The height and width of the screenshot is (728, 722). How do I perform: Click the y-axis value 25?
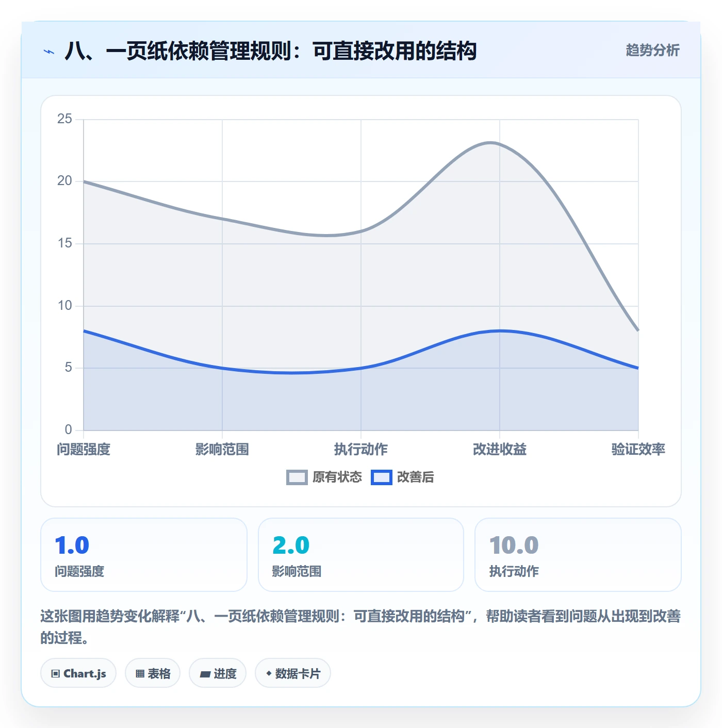pyautogui.click(x=65, y=119)
